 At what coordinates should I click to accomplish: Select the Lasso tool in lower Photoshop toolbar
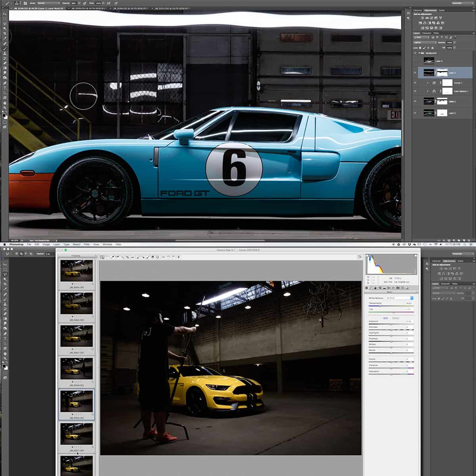click(5, 274)
